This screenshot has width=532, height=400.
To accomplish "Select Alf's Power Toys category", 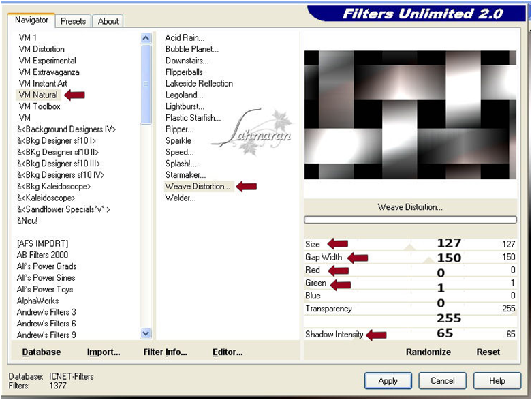I will (45, 289).
